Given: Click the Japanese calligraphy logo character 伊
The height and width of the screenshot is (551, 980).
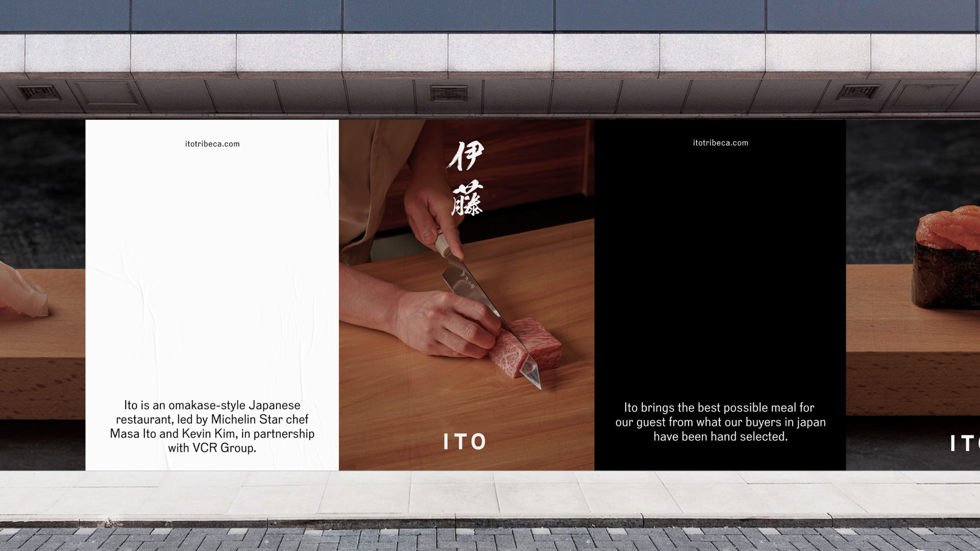Looking at the screenshot, I should 465,156.
